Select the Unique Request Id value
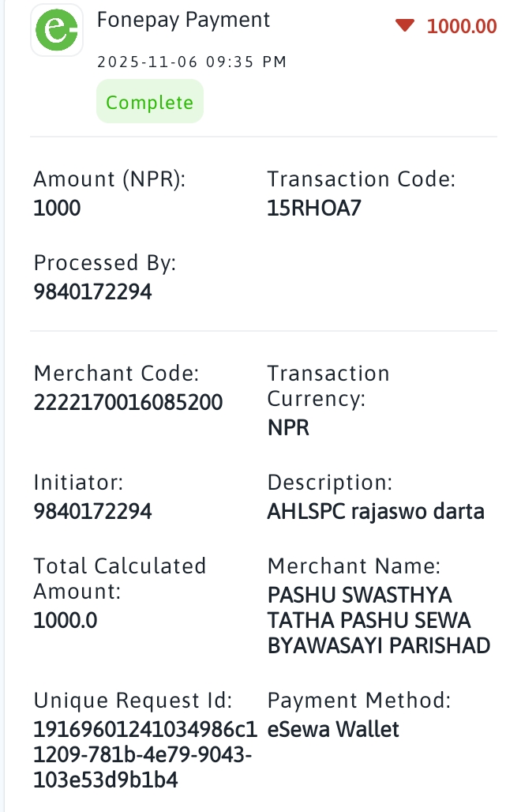The image size is (521, 812). tap(145, 754)
